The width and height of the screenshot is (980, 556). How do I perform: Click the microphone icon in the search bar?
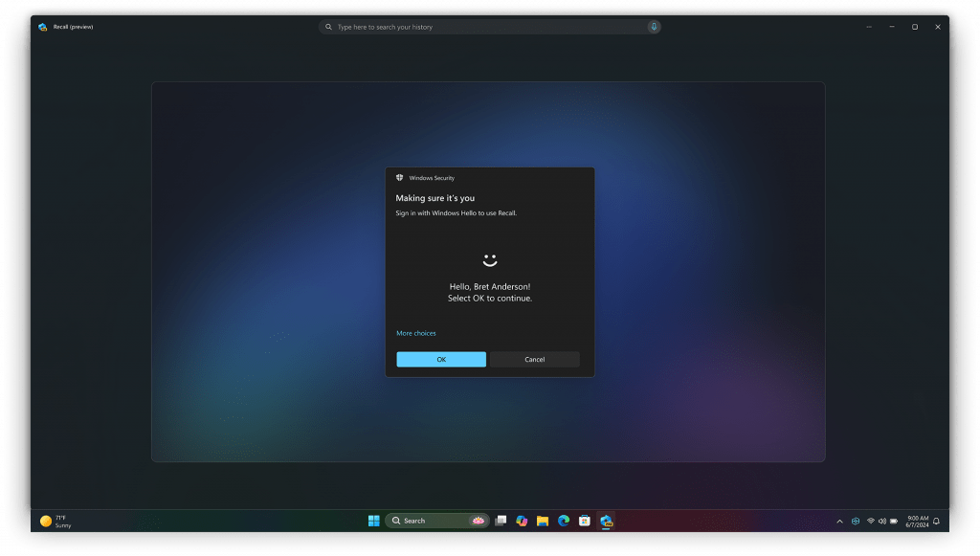(654, 27)
